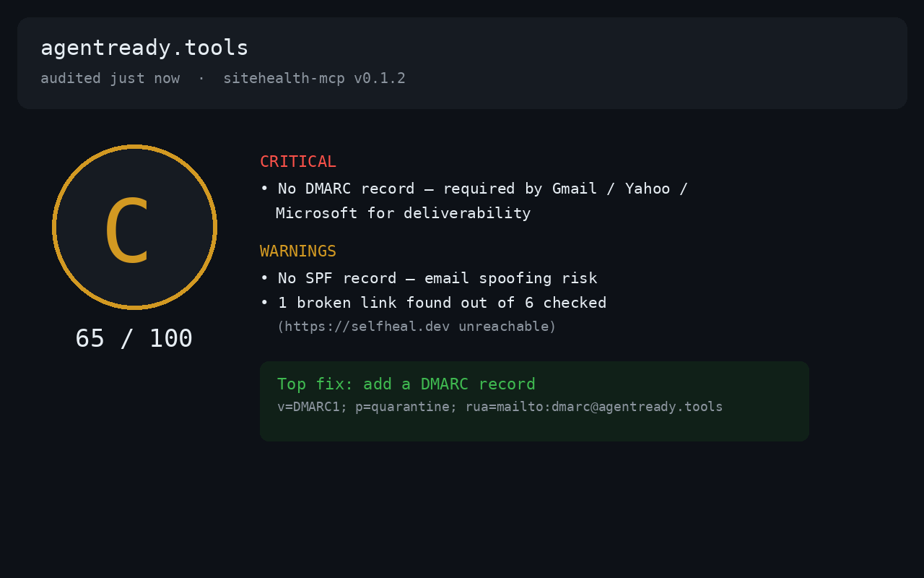Click the Top fix: add a DMARC record heading
This screenshot has width=924, height=578.
tap(406, 384)
